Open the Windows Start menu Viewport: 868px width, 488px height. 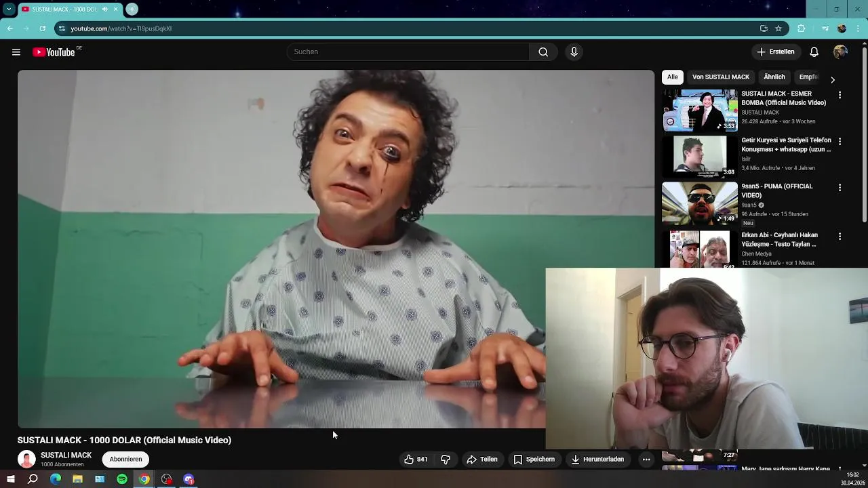coord(10,479)
